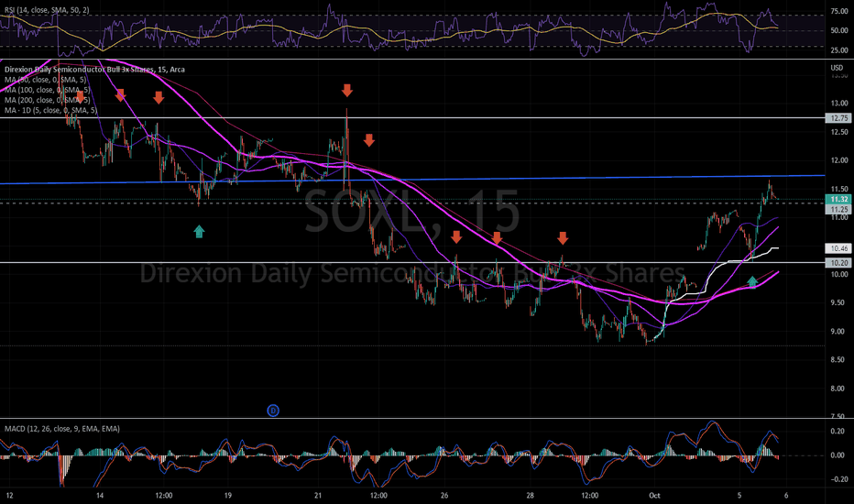This screenshot has width=854, height=504.
Task: Click the 9.00 price axis value
Action: tap(838, 332)
